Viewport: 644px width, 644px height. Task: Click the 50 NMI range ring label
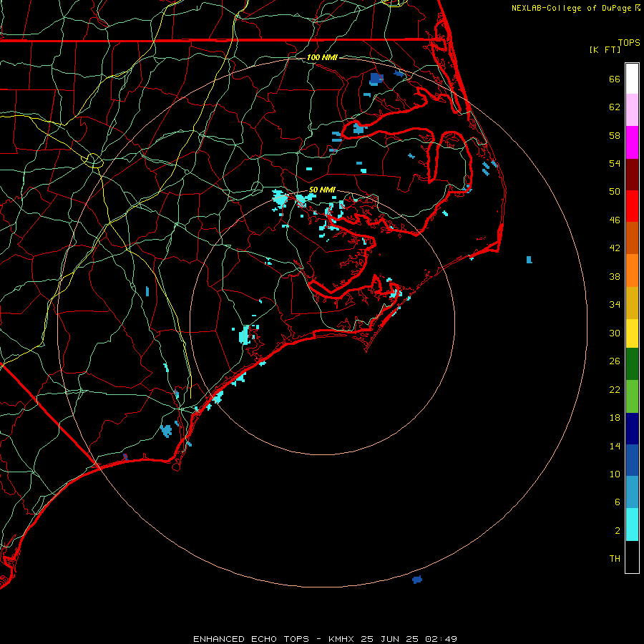pyautogui.click(x=322, y=190)
